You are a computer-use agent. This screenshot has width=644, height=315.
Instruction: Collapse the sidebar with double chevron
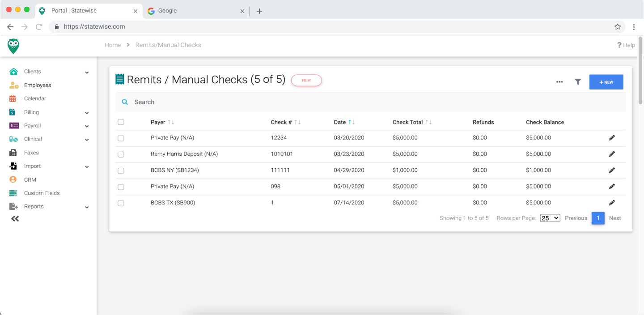(x=15, y=219)
